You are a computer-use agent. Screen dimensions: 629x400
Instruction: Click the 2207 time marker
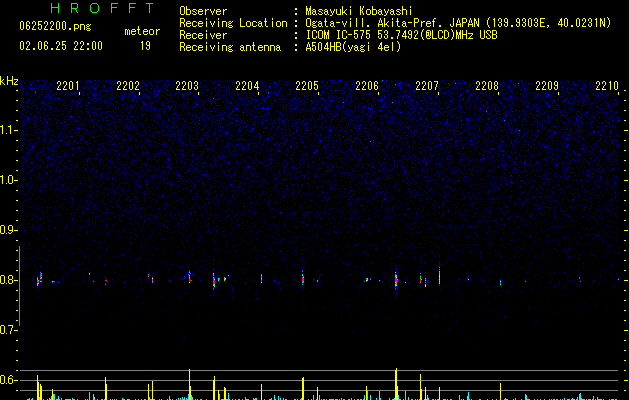427,86
